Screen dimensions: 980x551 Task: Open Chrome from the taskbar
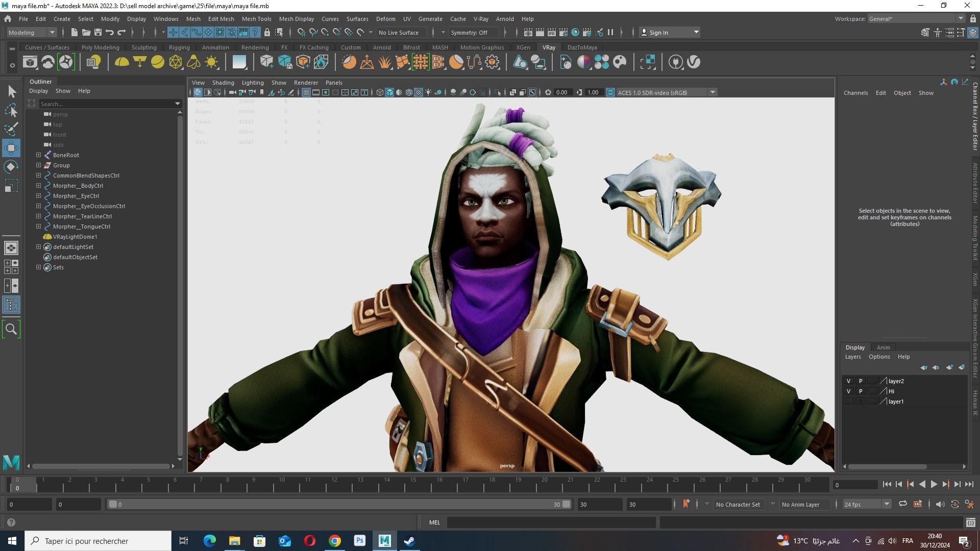[335, 541]
